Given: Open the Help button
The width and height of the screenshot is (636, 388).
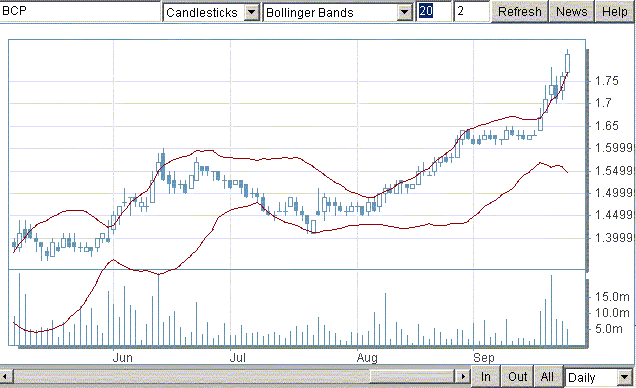Looking at the screenshot, I should pyautogui.click(x=615, y=12).
